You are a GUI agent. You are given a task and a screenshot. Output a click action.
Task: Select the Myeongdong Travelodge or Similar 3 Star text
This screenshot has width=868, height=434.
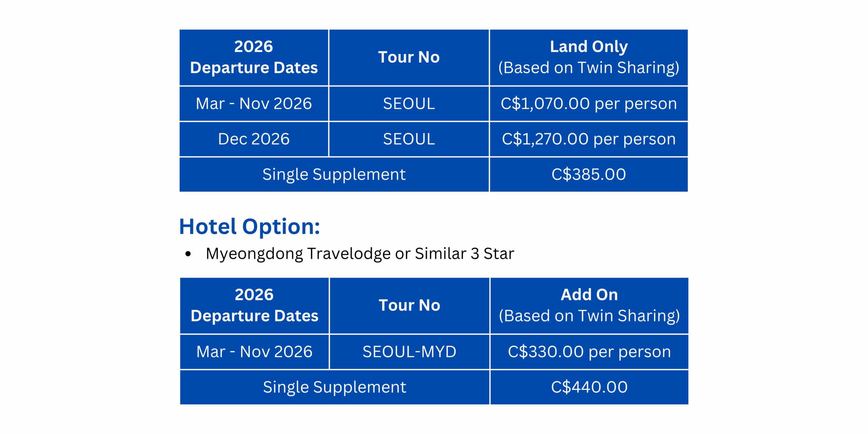point(360,254)
